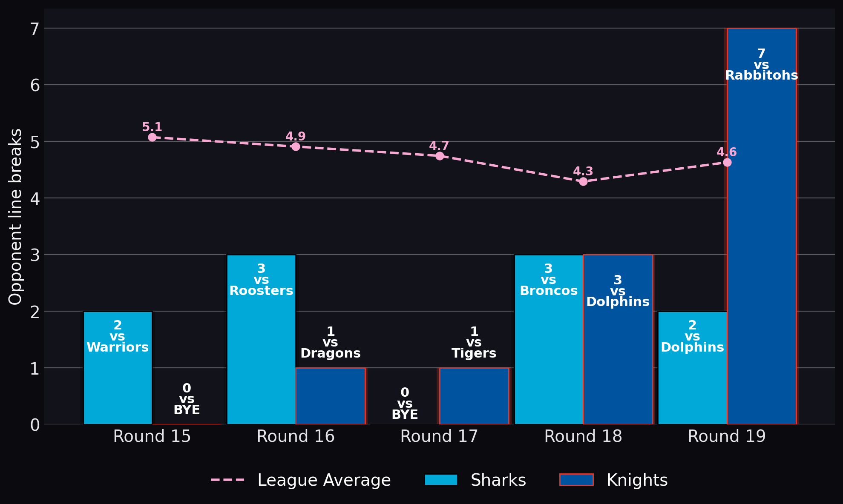Click the Sharks vs Roosters bar
Screen dimensions: 843x504
[261, 339]
